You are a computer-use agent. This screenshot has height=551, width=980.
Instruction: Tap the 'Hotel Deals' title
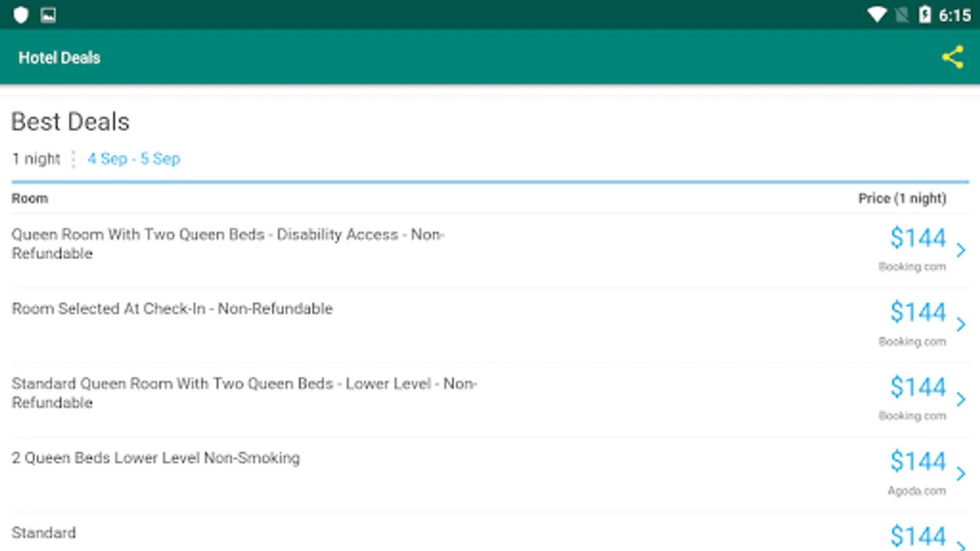pyautogui.click(x=59, y=58)
